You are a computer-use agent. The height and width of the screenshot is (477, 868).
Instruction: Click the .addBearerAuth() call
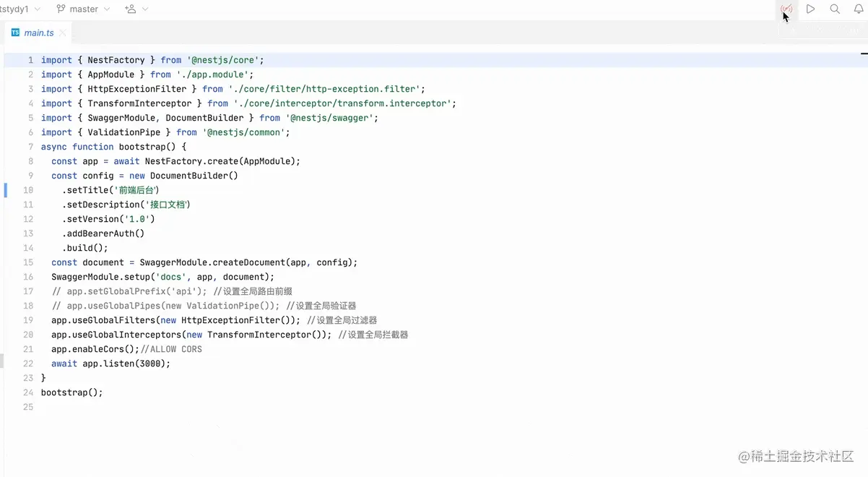[103, 233]
